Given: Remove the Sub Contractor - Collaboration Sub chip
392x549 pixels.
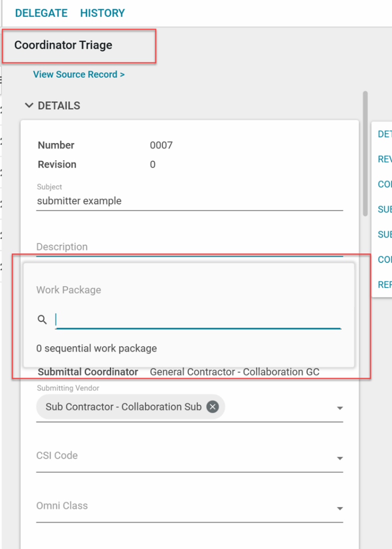Looking at the screenshot, I should click(x=213, y=407).
